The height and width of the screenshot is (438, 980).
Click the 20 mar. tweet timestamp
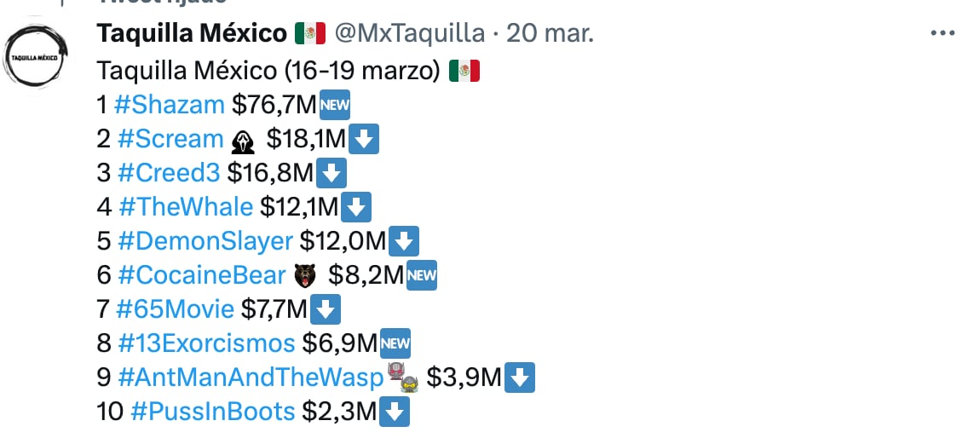[x=550, y=34]
